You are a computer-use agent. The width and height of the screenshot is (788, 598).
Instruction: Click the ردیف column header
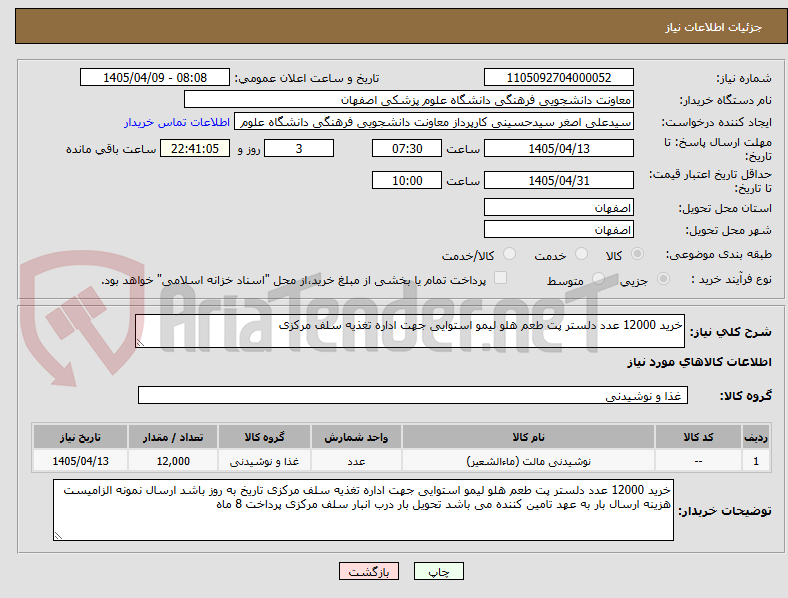pos(756,437)
